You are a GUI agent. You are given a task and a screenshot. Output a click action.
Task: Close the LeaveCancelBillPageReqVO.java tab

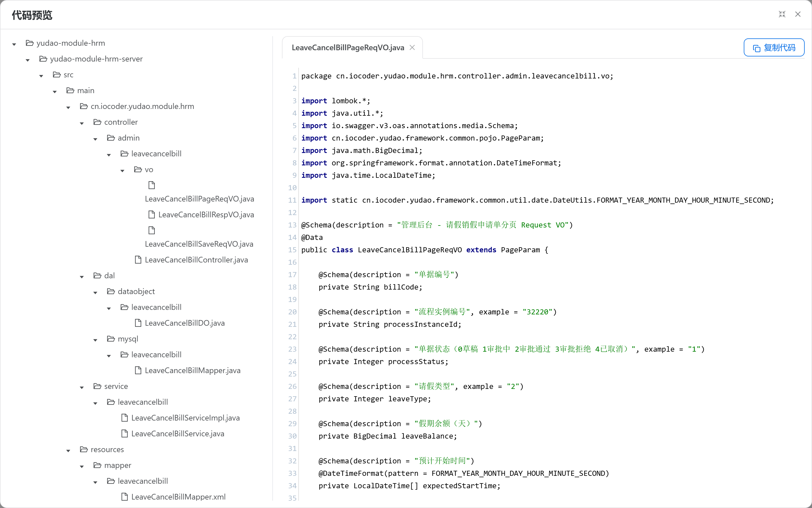(x=412, y=48)
